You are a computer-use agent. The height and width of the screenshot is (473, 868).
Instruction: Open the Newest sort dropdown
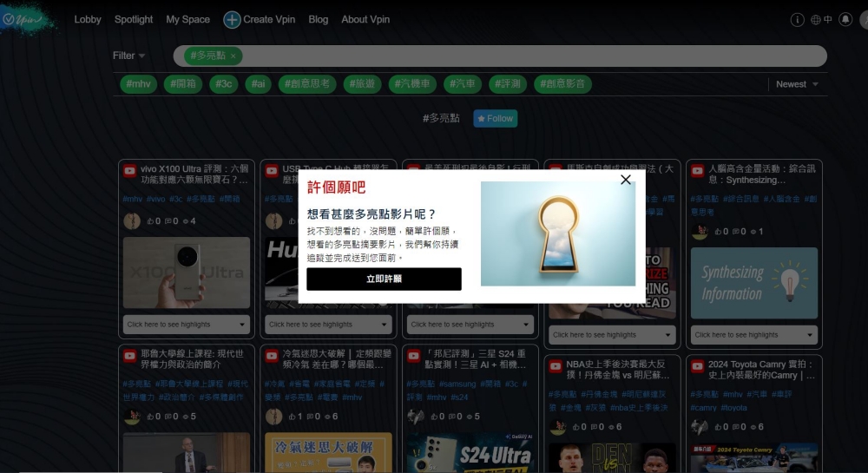(x=797, y=84)
